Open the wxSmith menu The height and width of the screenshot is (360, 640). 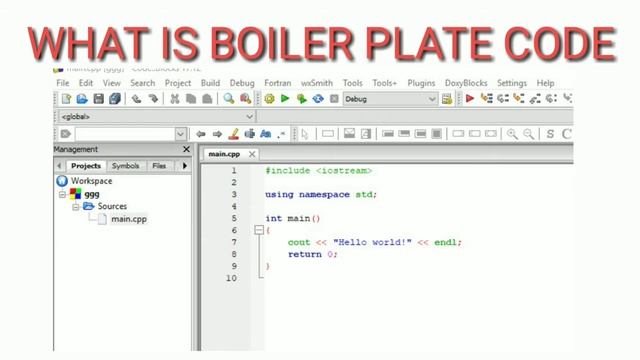click(x=317, y=83)
